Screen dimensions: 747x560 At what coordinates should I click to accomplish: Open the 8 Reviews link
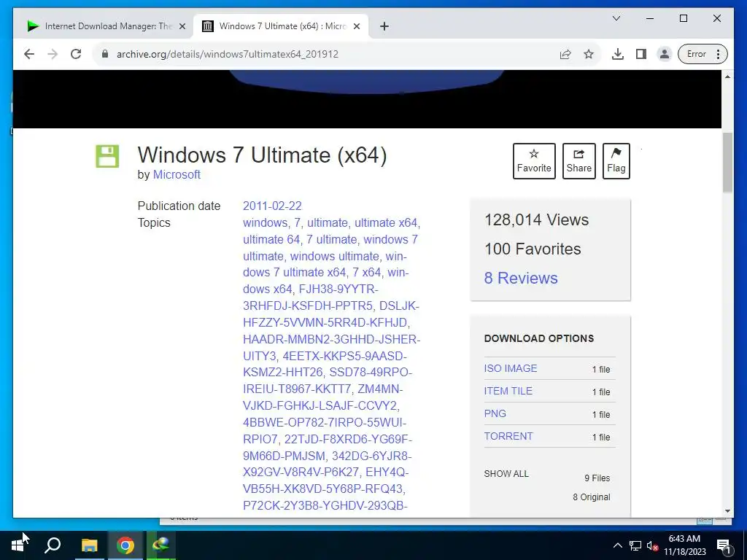point(521,278)
